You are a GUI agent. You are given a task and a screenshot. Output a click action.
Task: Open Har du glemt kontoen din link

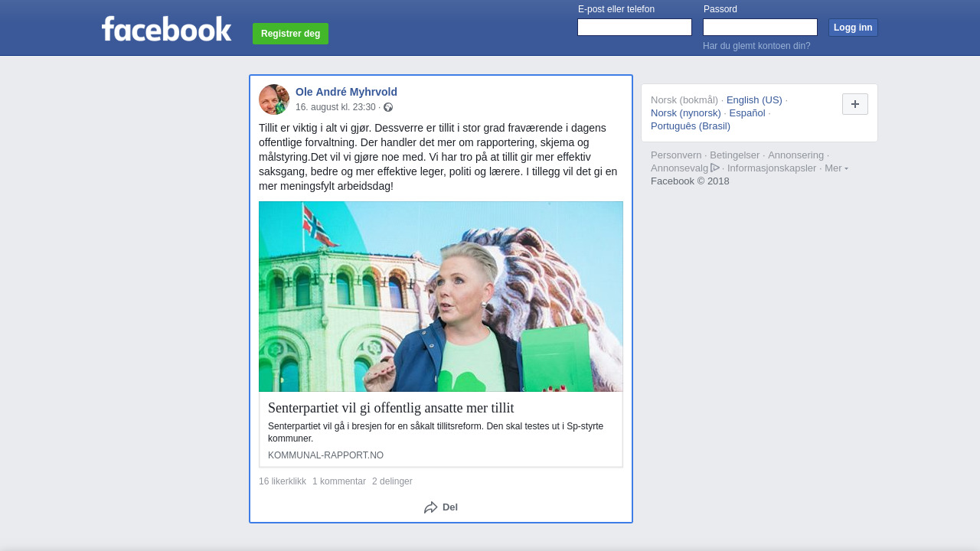click(x=756, y=46)
